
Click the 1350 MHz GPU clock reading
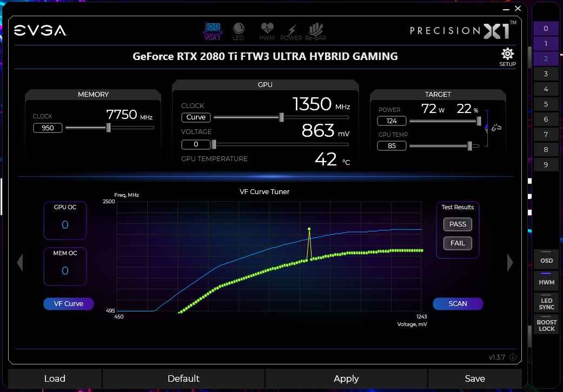321,104
